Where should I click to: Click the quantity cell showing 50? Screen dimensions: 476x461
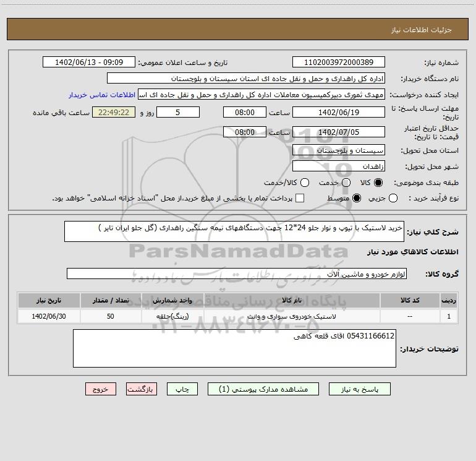click(x=111, y=316)
